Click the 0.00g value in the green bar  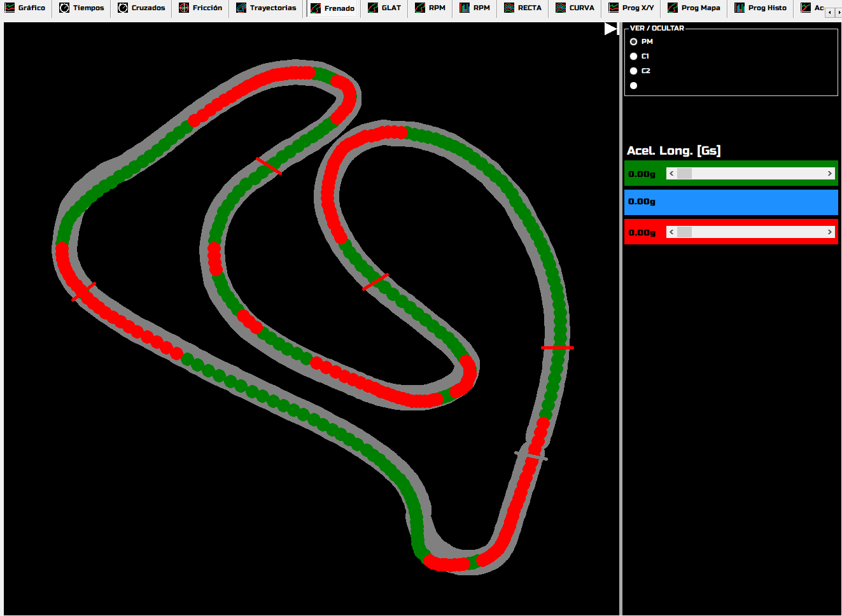coord(642,174)
